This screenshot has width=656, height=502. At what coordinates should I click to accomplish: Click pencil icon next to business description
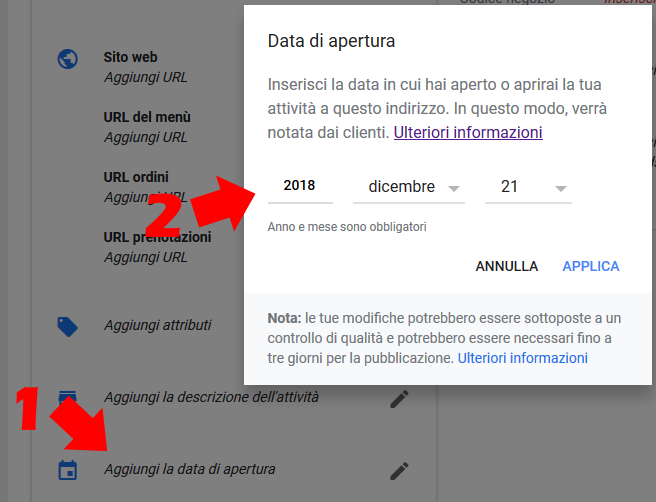399,399
